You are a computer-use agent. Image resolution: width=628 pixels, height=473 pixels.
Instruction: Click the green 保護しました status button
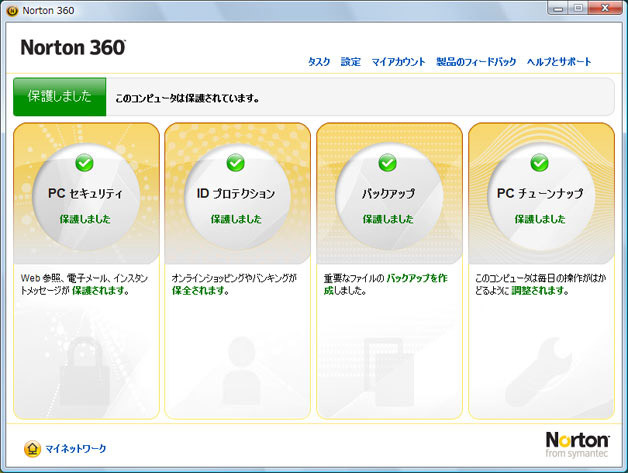(60, 97)
